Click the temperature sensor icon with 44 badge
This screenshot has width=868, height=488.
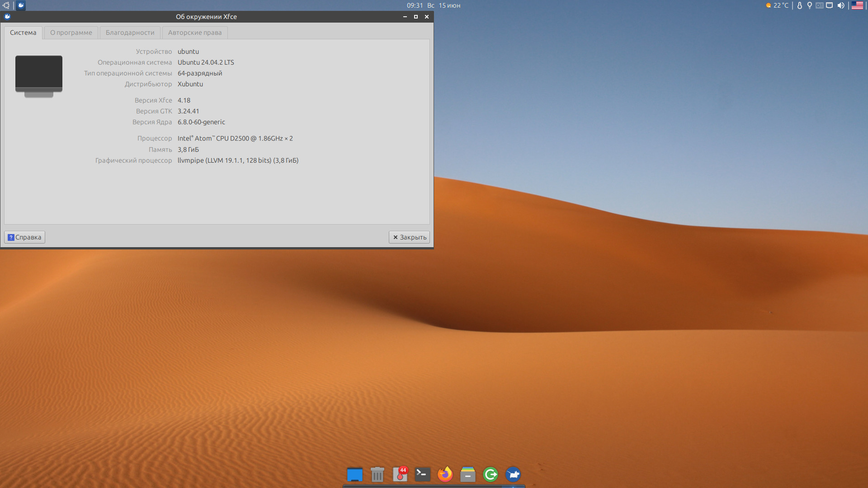[400, 474]
